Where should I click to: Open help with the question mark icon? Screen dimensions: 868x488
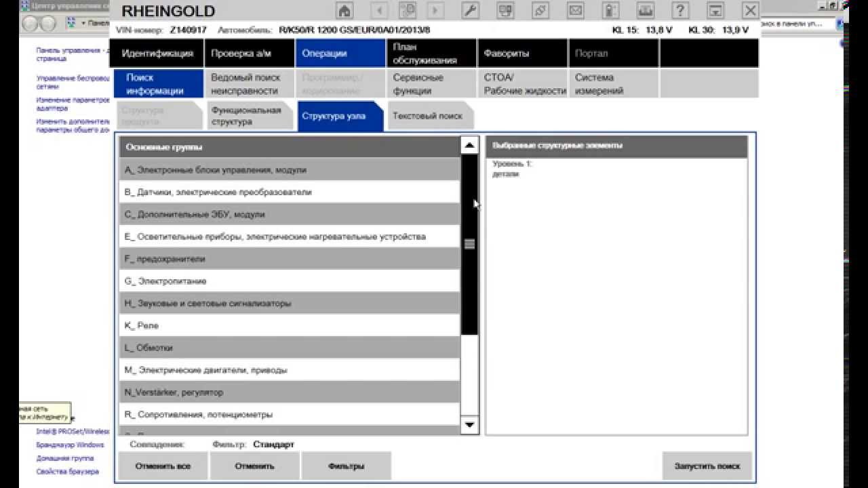(x=680, y=10)
